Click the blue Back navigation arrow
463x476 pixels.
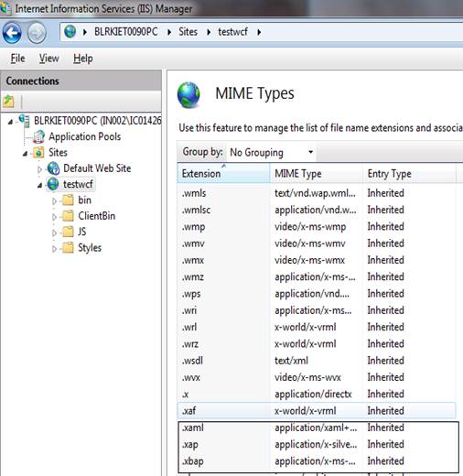click(12, 33)
